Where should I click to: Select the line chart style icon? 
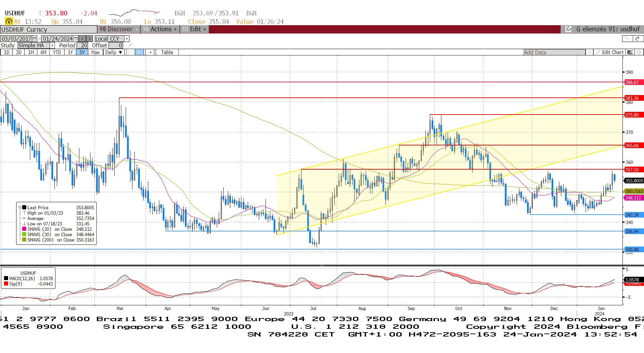click(131, 52)
